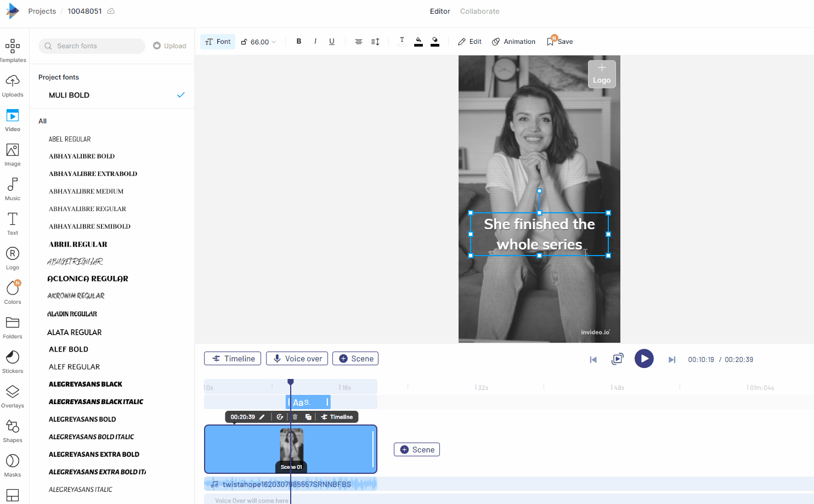The height and width of the screenshot is (504, 814).
Task: Delete Scene 01 using the trash icon
Action: point(295,417)
